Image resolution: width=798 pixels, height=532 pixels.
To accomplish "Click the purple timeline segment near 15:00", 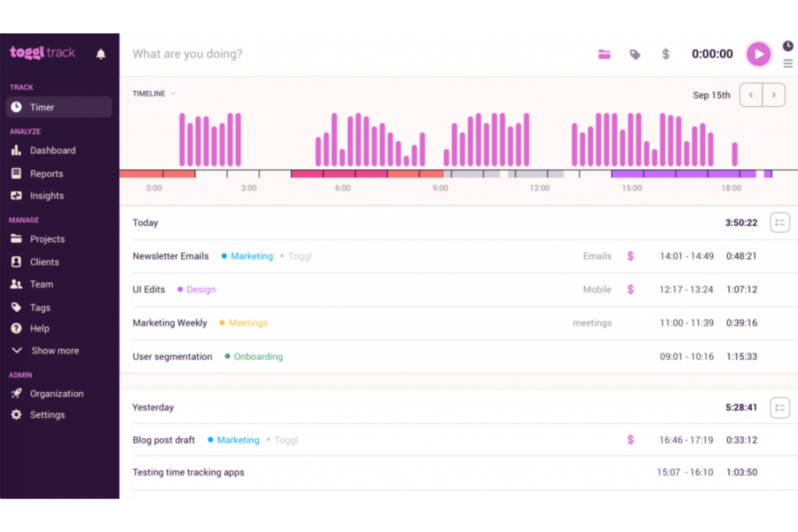I will (x=684, y=174).
